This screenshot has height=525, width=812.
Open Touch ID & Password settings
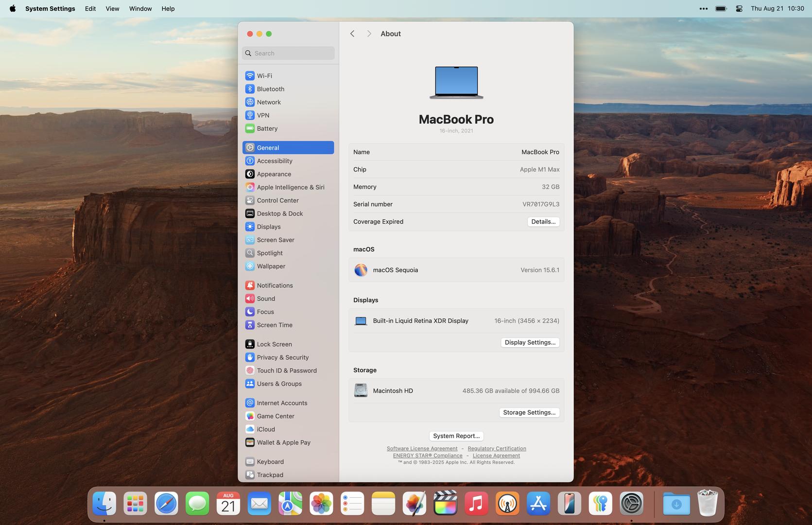(x=288, y=370)
